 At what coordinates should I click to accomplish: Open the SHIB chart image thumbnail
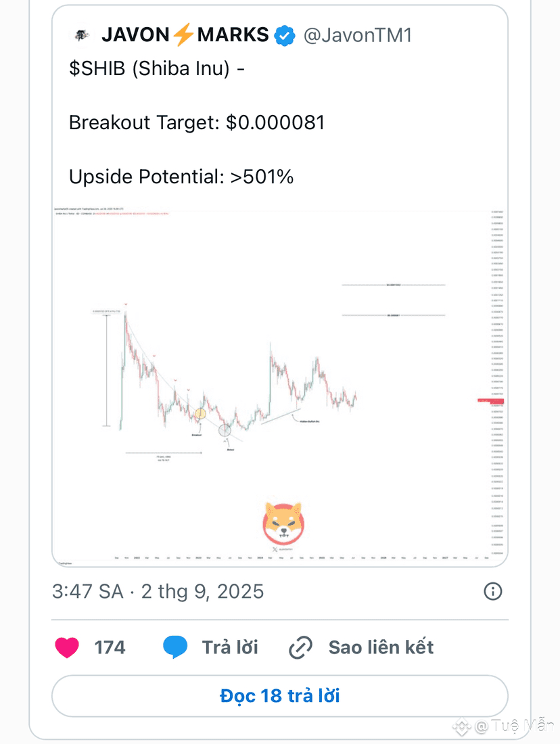280,386
